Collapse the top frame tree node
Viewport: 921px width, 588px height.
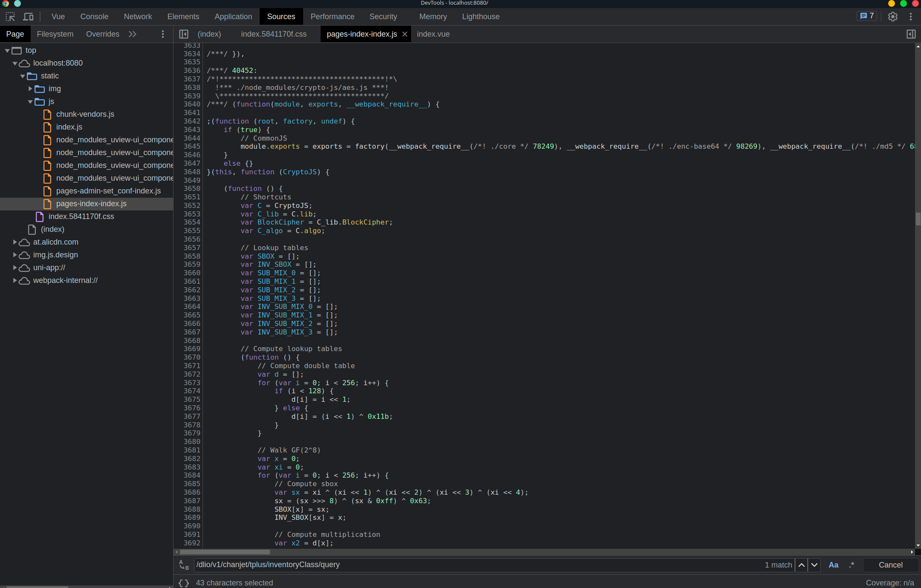point(7,50)
